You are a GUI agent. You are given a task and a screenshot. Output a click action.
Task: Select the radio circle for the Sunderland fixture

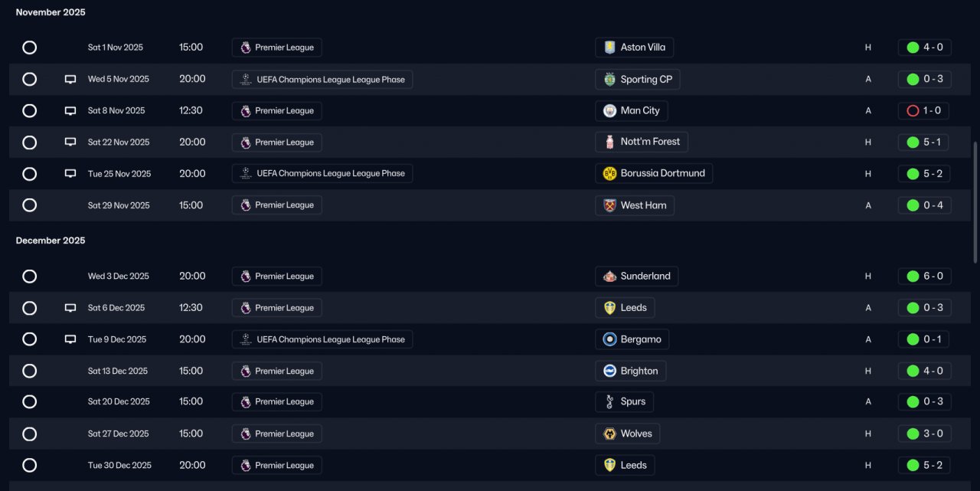[29, 277]
